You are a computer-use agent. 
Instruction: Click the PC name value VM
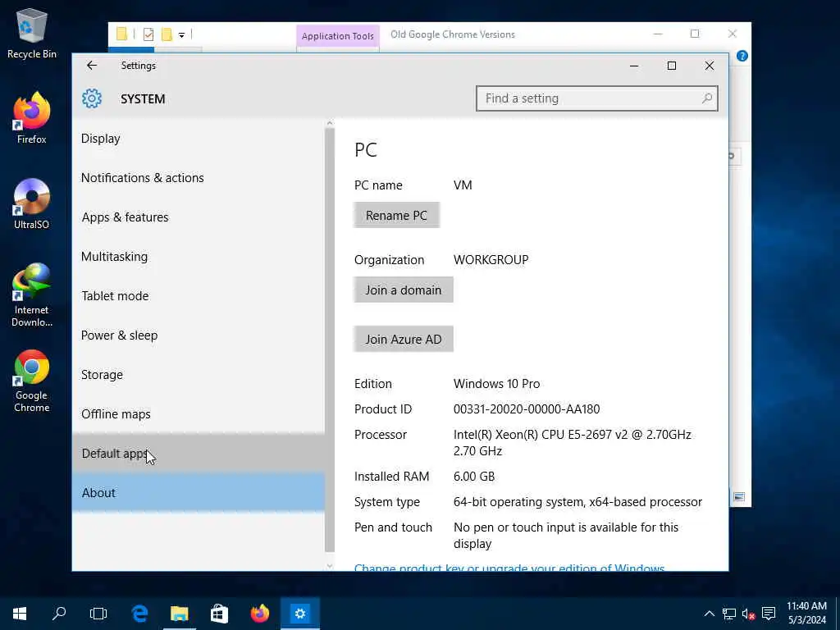463,185
